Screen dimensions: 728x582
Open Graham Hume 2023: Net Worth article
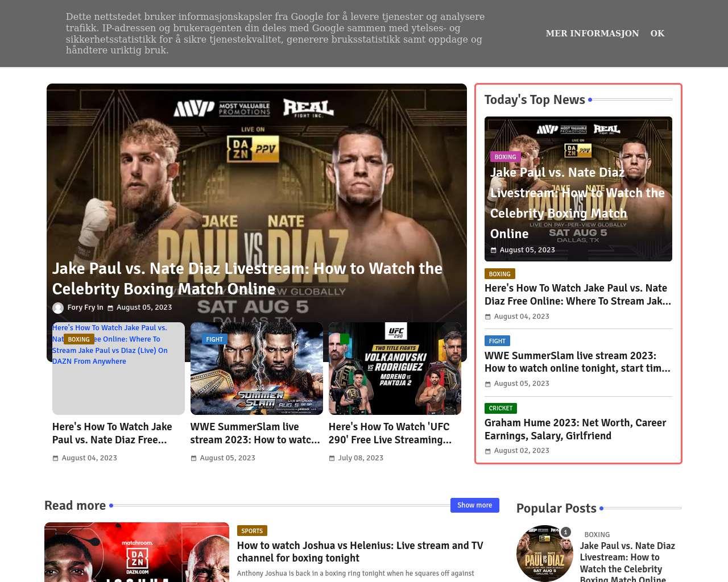[x=575, y=429]
